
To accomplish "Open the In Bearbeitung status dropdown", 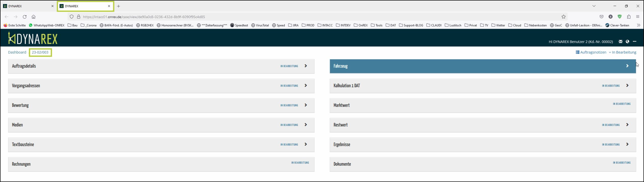I will coord(622,52).
